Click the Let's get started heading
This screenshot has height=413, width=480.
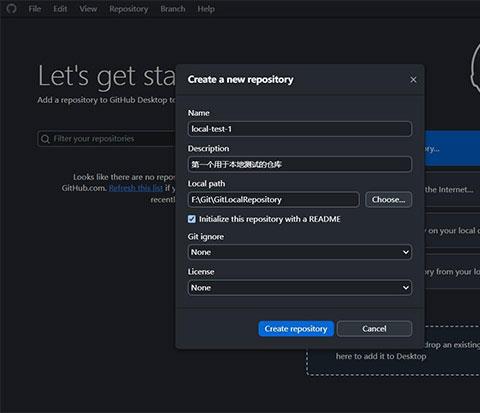(x=107, y=77)
